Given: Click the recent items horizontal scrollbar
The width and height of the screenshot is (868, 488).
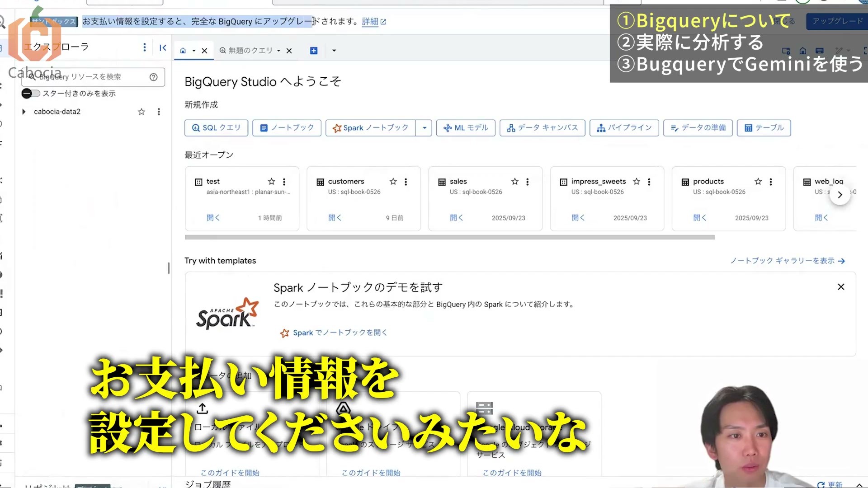Looking at the screenshot, I should (450, 237).
